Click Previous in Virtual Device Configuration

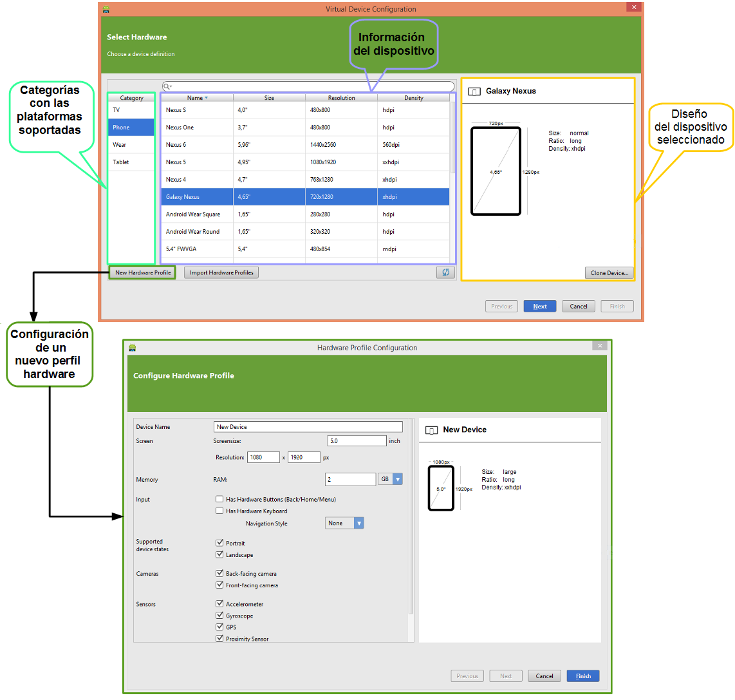[501, 307]
